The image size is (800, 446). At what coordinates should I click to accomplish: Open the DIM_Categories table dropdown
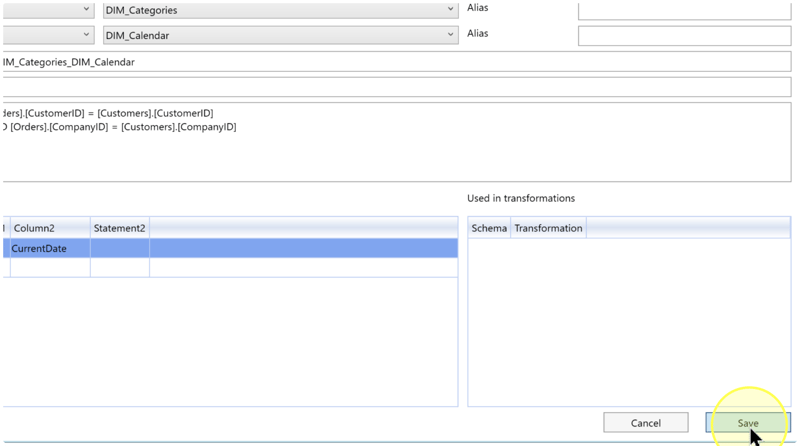click(x=280, y=10)
